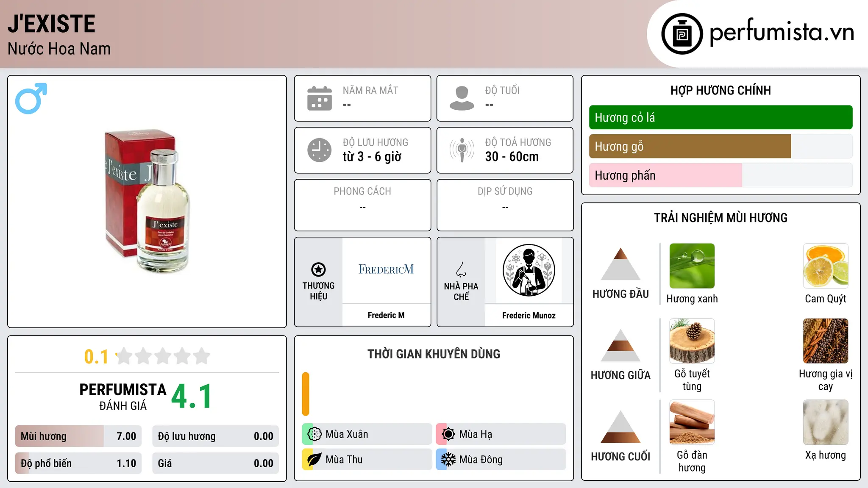Click the Hương cuối pyramid icon

click(620, 427)
